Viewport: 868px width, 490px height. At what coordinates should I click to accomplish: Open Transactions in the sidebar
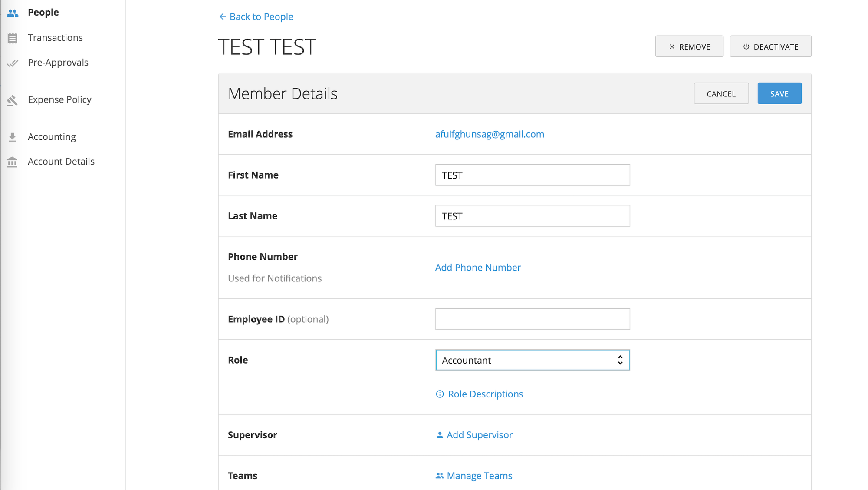click(55, 38)
